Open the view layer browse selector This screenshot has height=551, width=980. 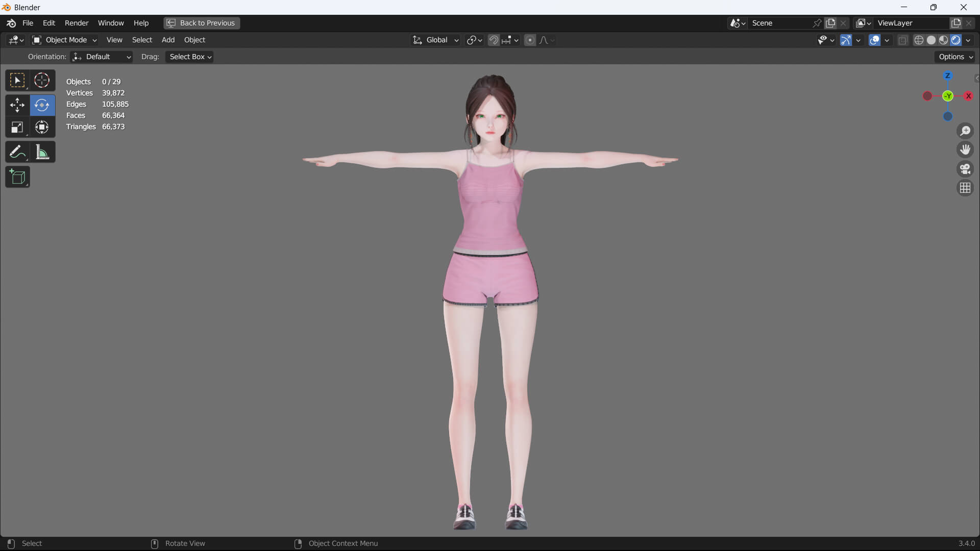(x=864, y=23)
